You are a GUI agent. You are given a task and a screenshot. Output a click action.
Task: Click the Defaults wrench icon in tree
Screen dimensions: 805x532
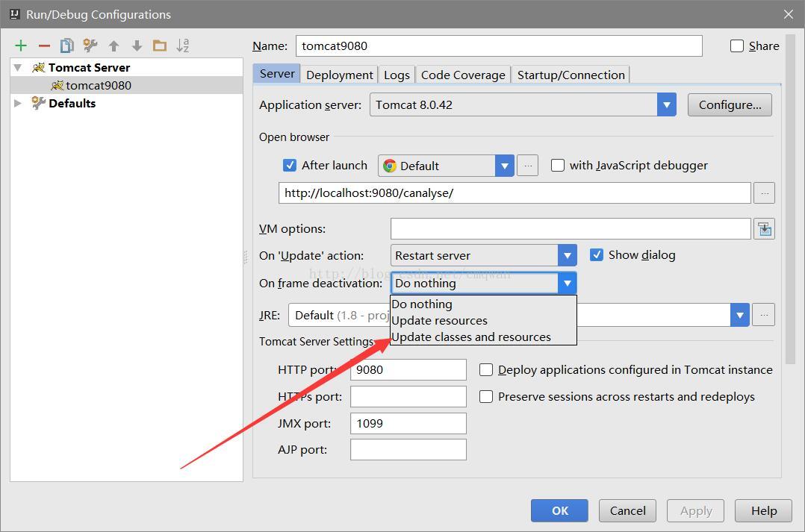pyautogui.click(x=39, y=103)
